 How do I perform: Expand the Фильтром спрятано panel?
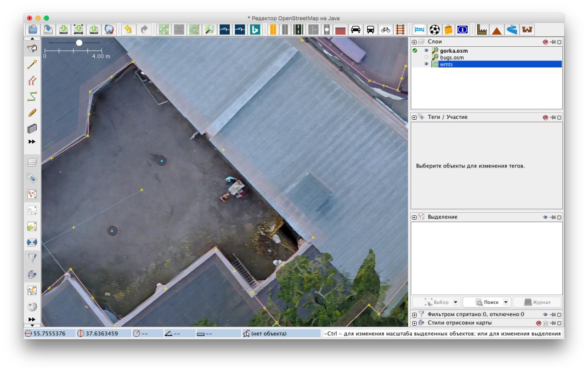(414, 315)
